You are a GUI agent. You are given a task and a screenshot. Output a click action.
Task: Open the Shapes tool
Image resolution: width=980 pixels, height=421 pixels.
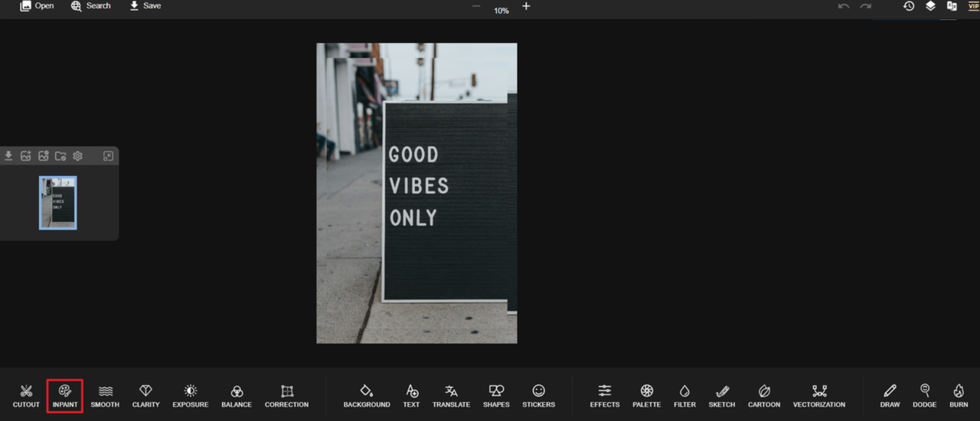click(496, 396)
